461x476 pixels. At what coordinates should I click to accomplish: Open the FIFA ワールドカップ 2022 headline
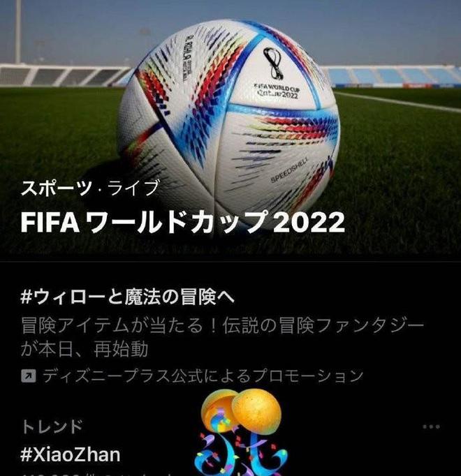pyautogui.click(x=182, y=222)
